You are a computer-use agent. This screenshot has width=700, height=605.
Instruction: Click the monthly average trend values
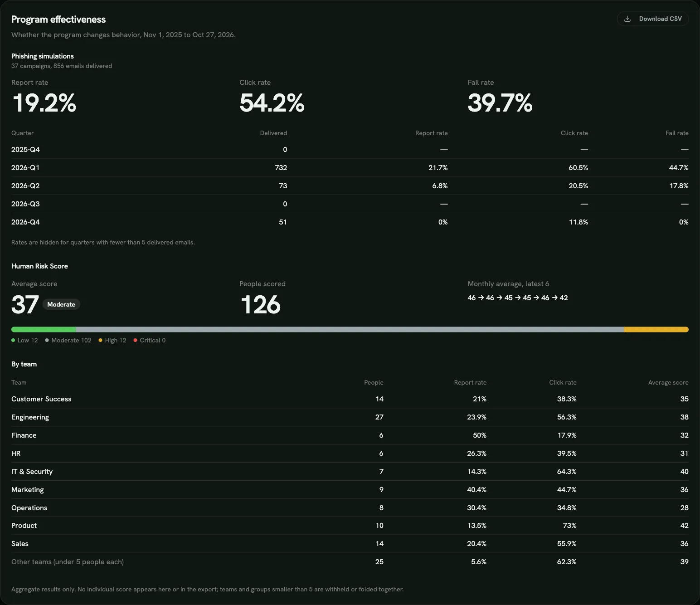coord(518,298)
